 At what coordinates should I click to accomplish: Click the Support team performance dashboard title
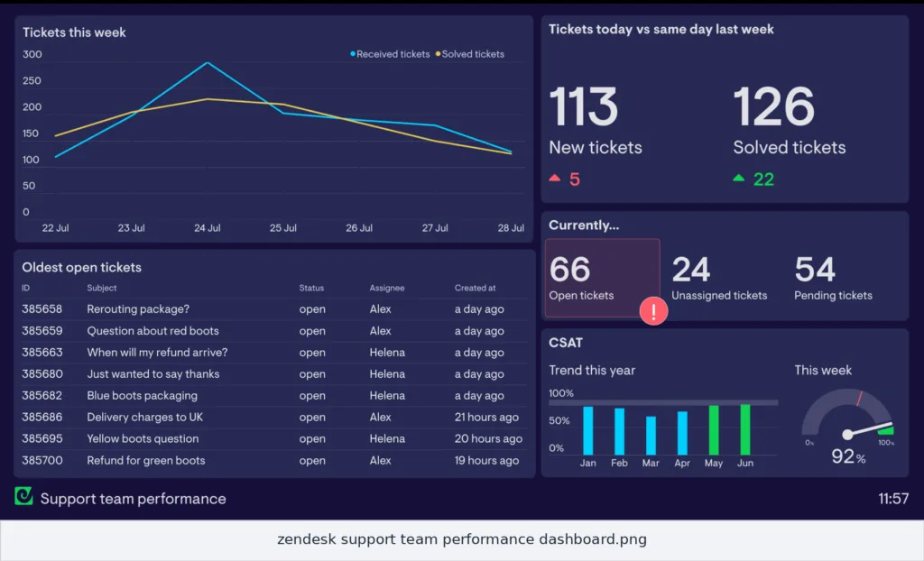(x=134, y=499)
